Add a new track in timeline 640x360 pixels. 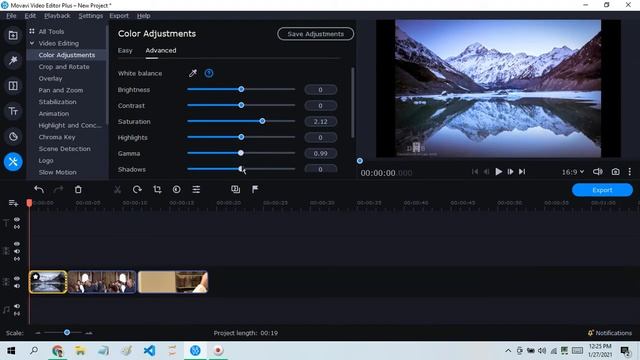tap(13, 203)
